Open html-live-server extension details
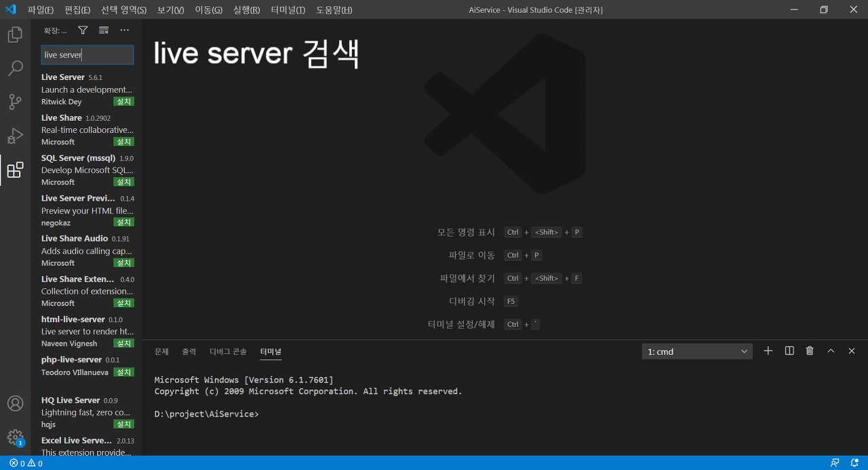 (x=86, y=331)
